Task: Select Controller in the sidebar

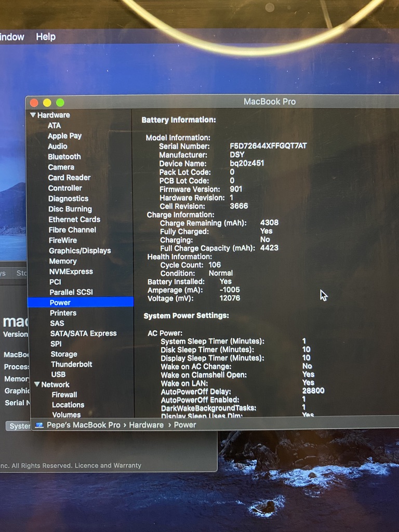Action: [65, 188]
